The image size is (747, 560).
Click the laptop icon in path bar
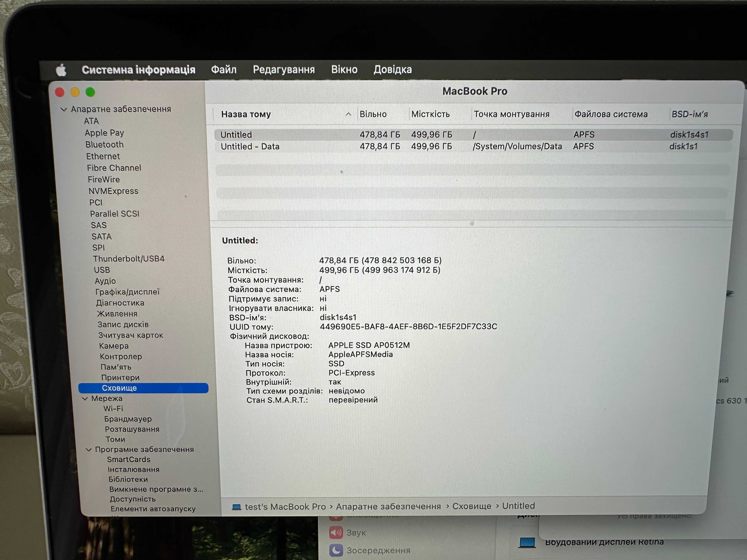coord(236,507)
